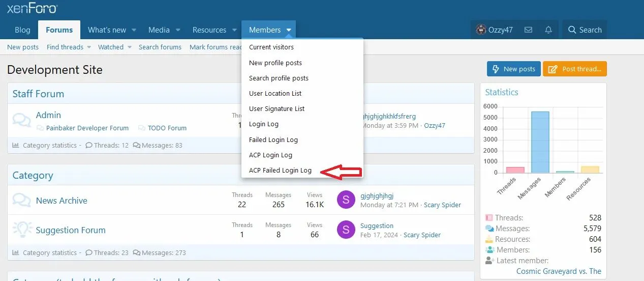Click the alerts bell icon
644x281 pixels.
548,30
